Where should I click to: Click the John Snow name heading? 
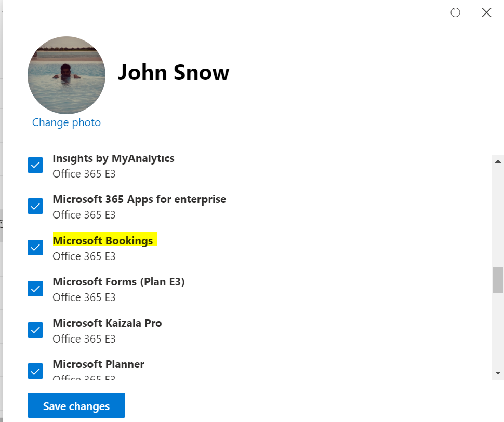pyautogui.click(x=174, y=73)
